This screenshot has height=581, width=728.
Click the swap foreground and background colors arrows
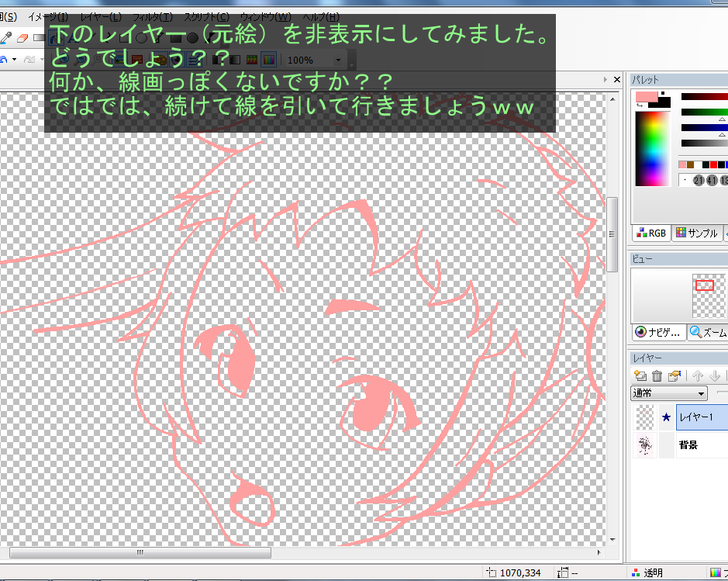pos(640,105)
